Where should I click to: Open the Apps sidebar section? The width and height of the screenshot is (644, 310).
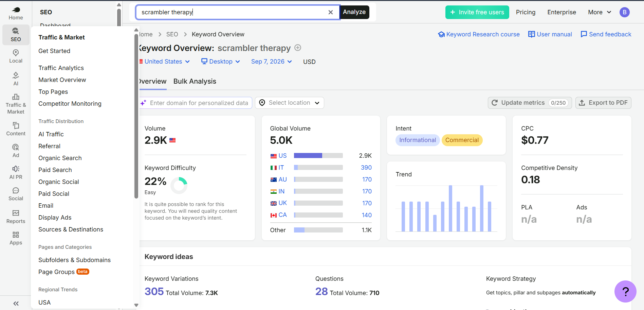(16, 238)
